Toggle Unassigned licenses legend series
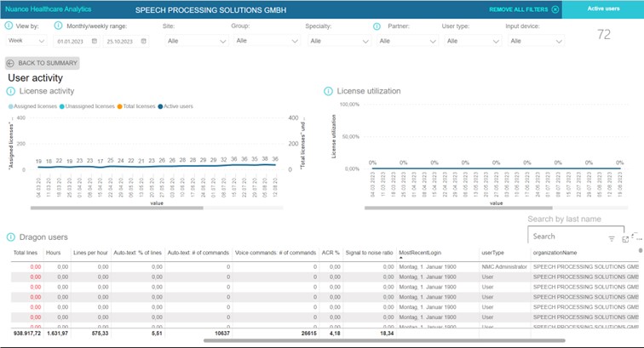The image size is (644, 348). pyautogui.click(x=83, y=106)
